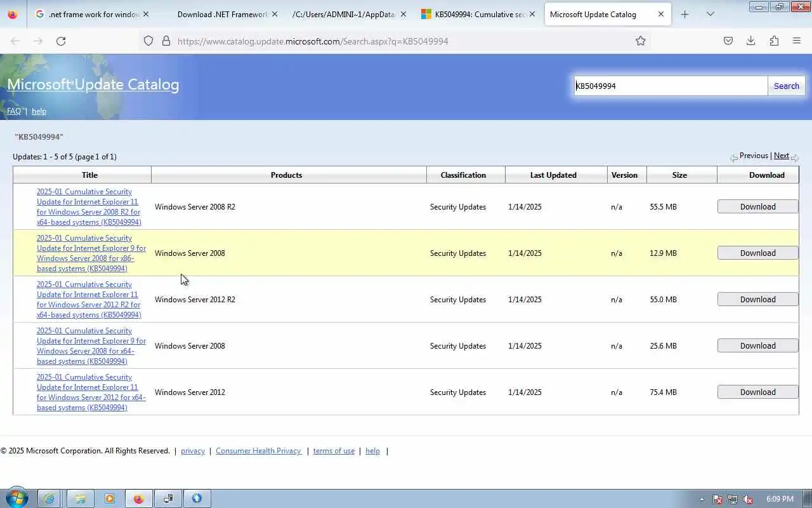Click the Next page link
Image resolution: width=812 pixels, height=508 pixels.
click(782, 156)
